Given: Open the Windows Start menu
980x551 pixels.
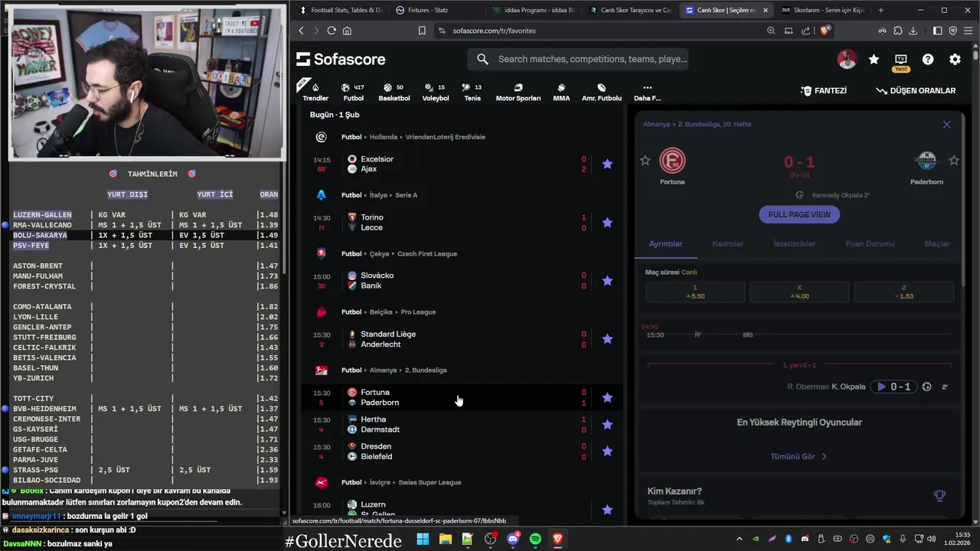Looking at the screenshot, I should point(423,539).
